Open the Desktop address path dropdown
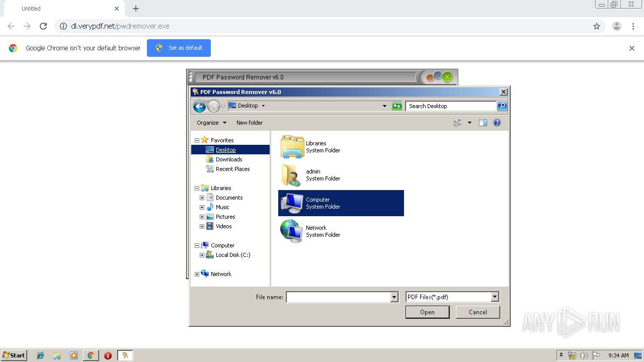 coord(263,106)
